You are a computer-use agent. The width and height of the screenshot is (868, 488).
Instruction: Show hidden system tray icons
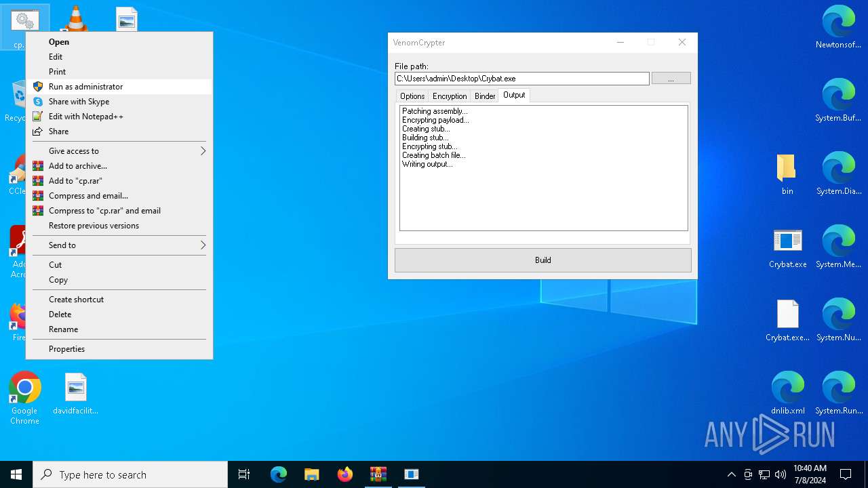(731, 474)
